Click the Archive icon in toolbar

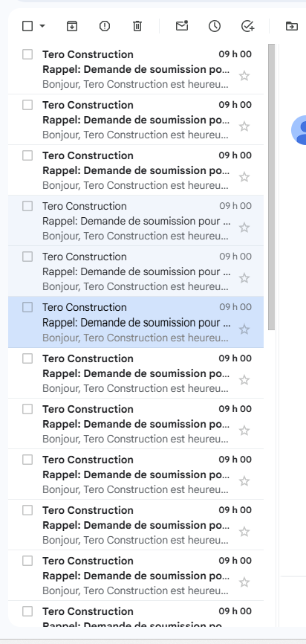click(x=72, y=26)
